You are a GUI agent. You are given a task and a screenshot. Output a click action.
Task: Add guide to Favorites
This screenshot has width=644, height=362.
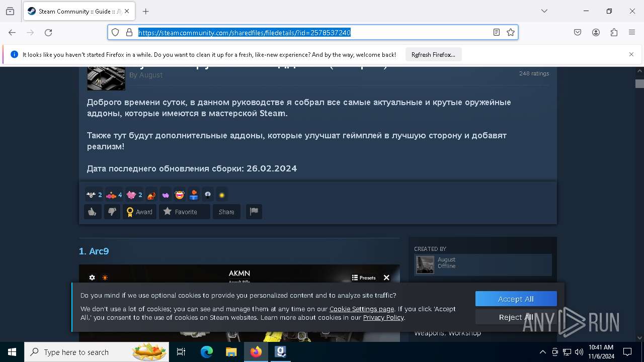pyautogui.click(x=185, y=212)
